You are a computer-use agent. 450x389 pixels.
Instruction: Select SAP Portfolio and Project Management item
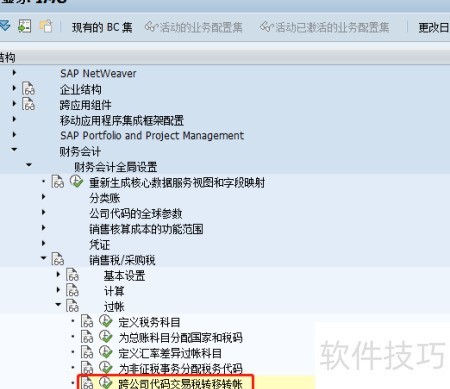click(152, 136)
